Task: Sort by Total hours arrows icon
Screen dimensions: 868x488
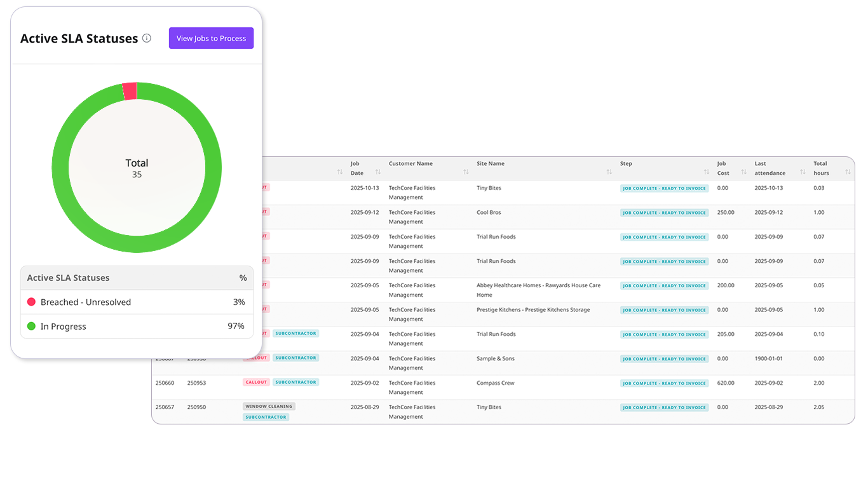Action: [848, 172]
